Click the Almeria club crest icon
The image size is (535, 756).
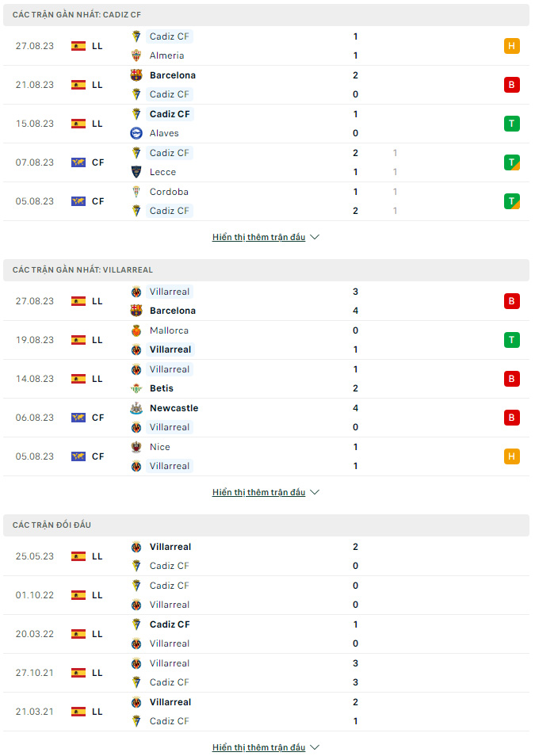coord(136,55)
